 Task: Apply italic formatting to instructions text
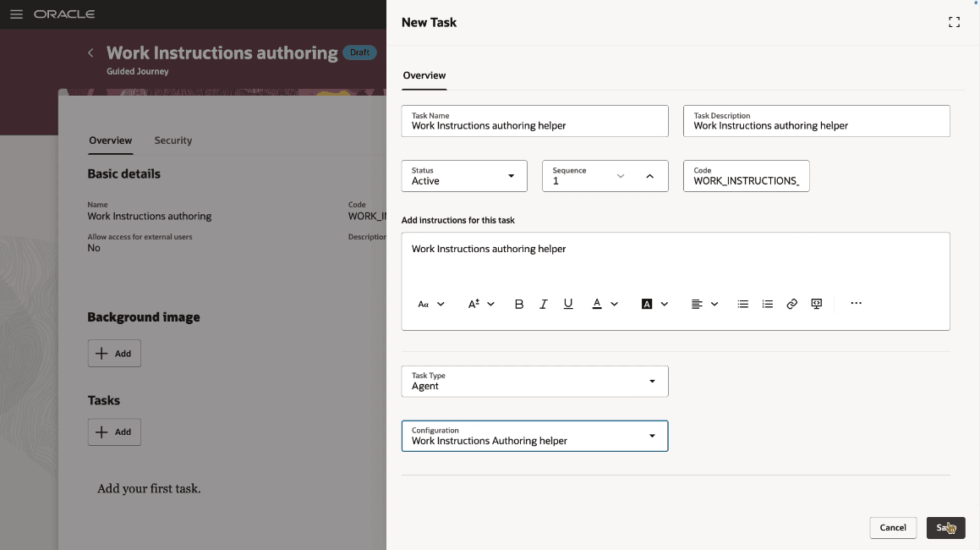tap(543, 304)
